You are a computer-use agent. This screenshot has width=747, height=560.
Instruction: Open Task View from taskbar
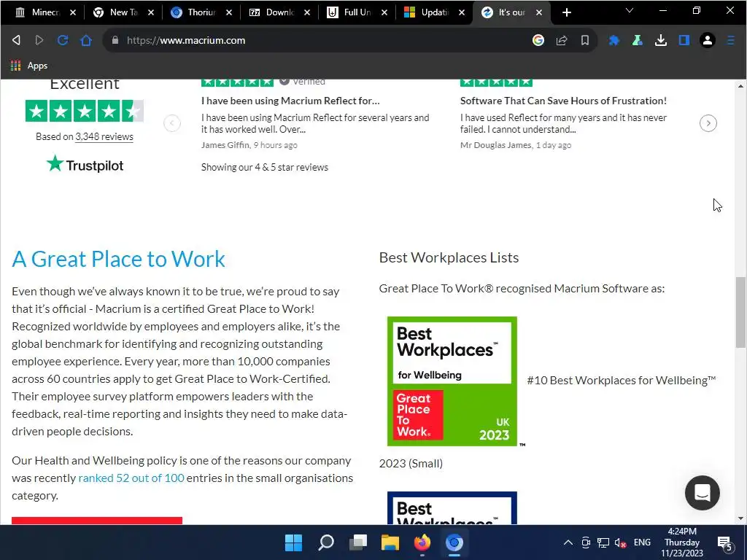358,542
